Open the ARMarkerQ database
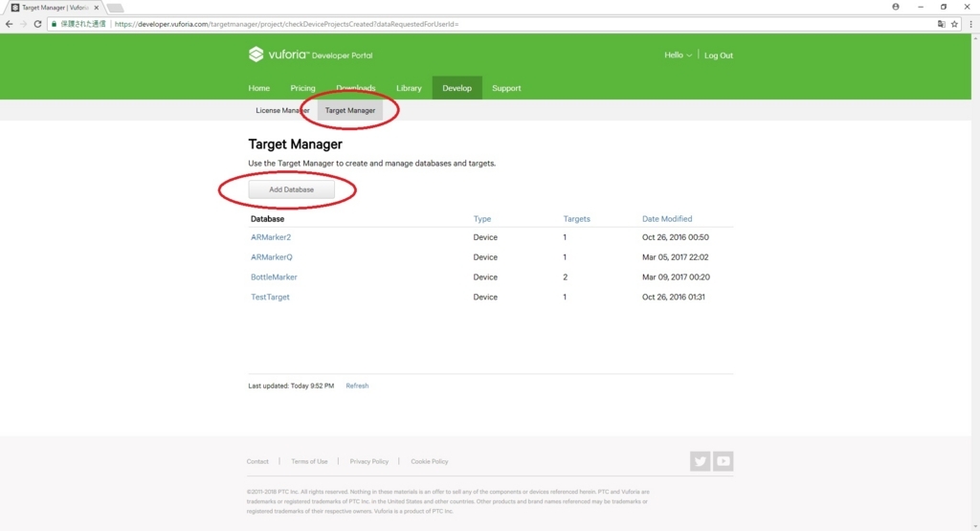 point(271,257)
